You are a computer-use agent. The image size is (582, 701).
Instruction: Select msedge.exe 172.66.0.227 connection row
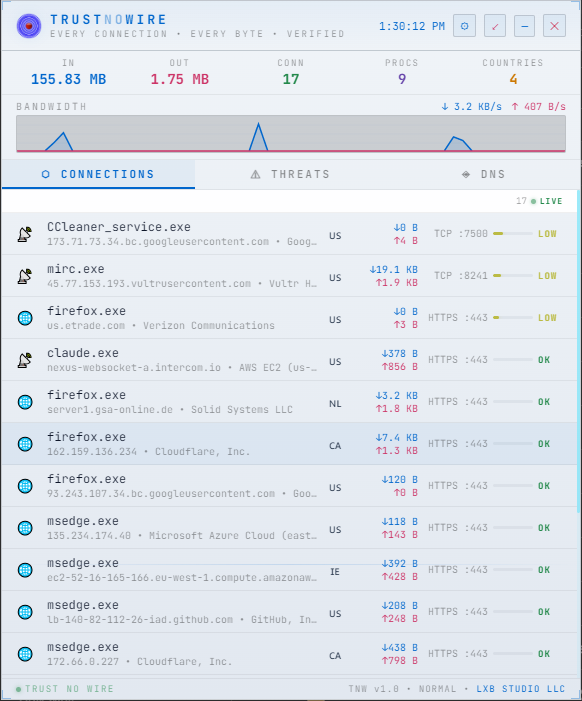click(289, 654)
